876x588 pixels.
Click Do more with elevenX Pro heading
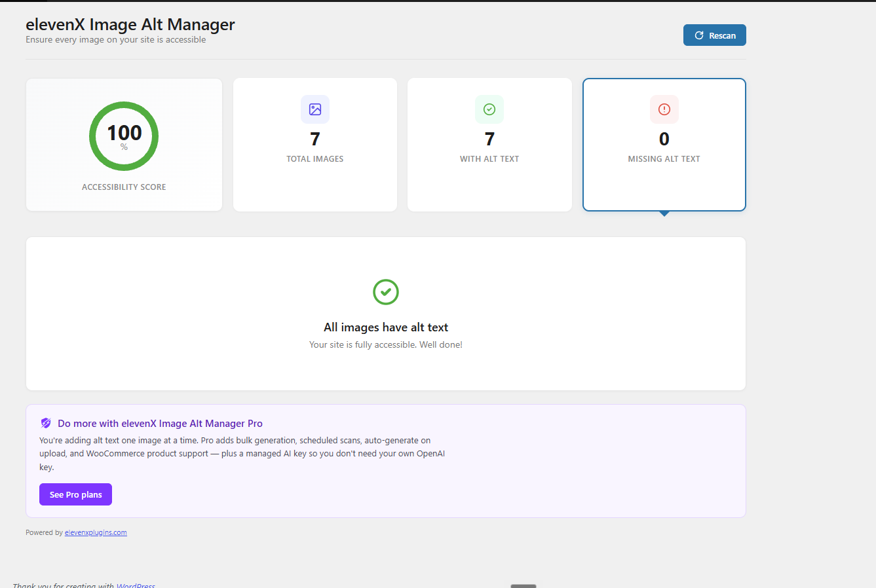tap(160, 423)
